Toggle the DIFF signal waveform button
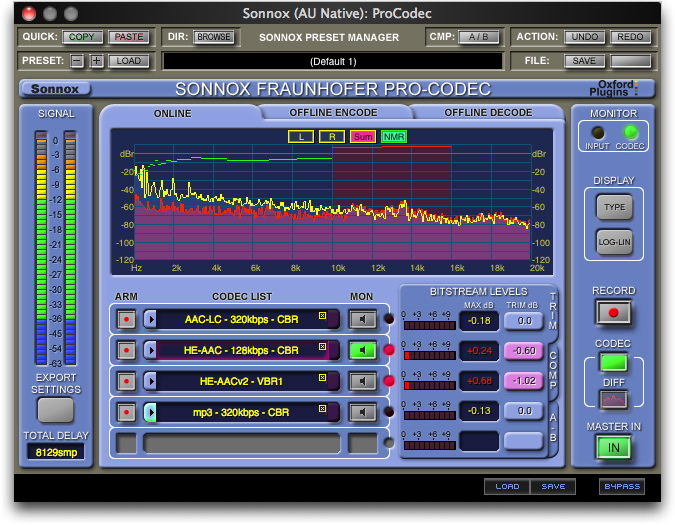This screenshot has height=525, width=675. coord(613,400)
